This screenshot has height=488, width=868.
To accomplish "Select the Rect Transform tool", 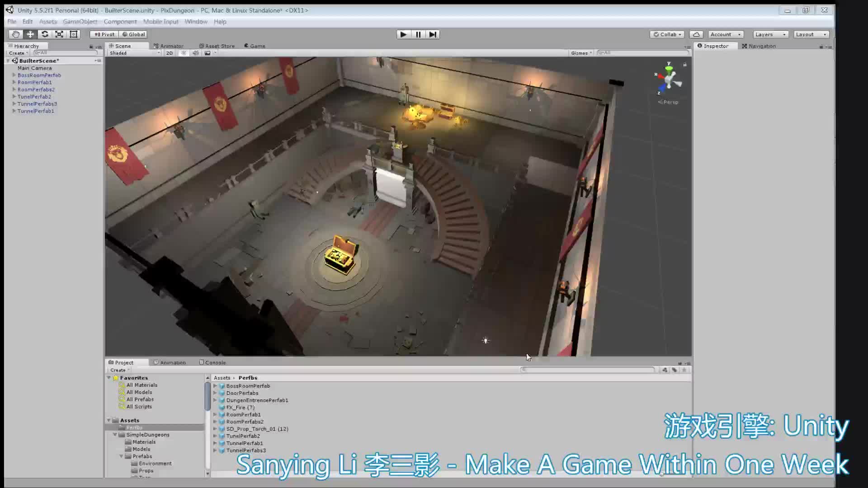I will click(74, 34).
